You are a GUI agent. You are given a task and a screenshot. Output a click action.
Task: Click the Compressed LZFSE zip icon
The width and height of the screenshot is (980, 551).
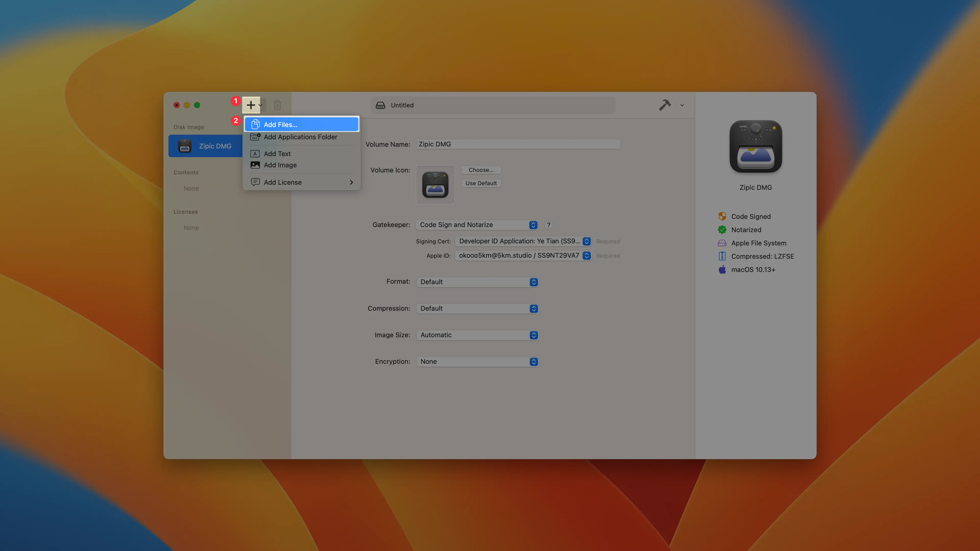coord(722,256)
